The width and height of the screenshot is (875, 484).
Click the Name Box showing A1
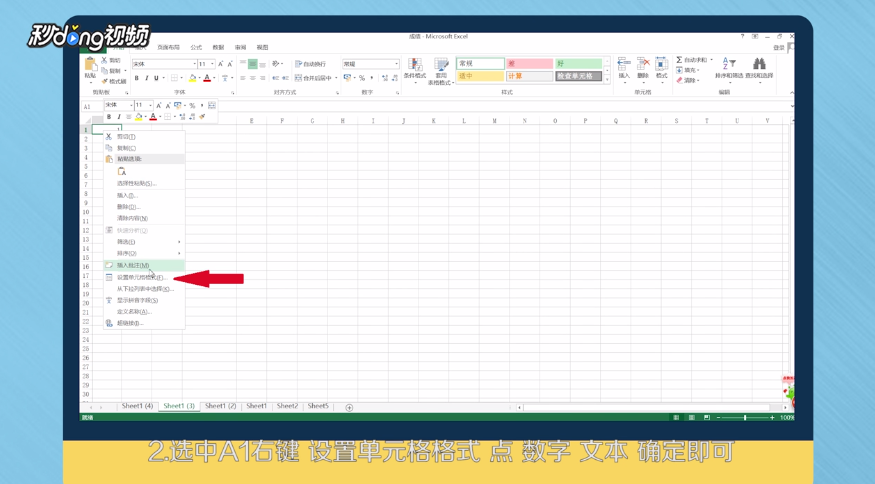[92, 106]
